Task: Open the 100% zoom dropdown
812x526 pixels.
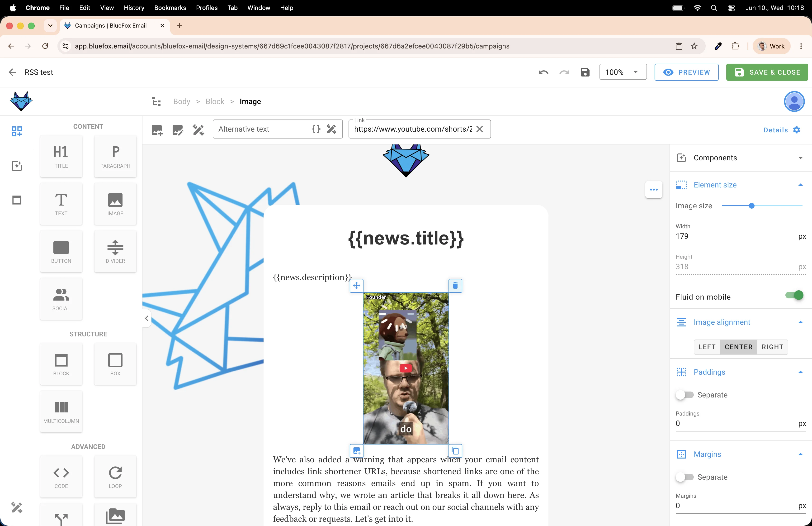Action: pos(623,72)
